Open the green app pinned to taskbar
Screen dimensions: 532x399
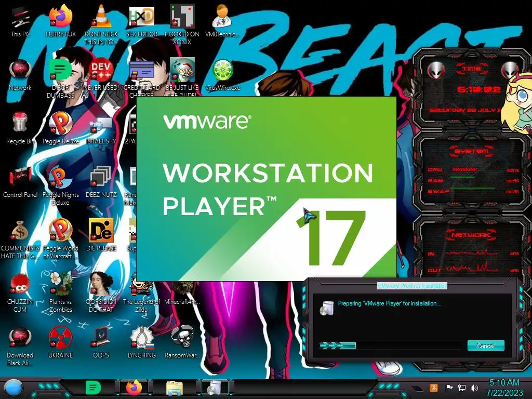click(x=94, y=388)
